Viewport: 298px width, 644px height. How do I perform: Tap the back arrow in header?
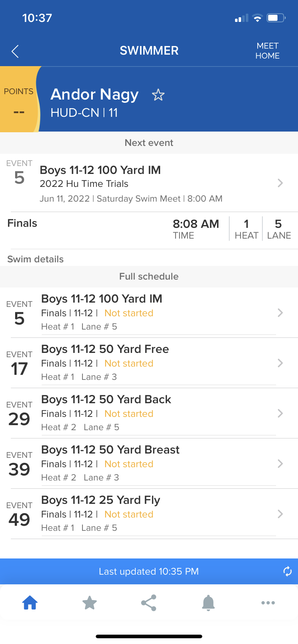click(x=15, y=51)
